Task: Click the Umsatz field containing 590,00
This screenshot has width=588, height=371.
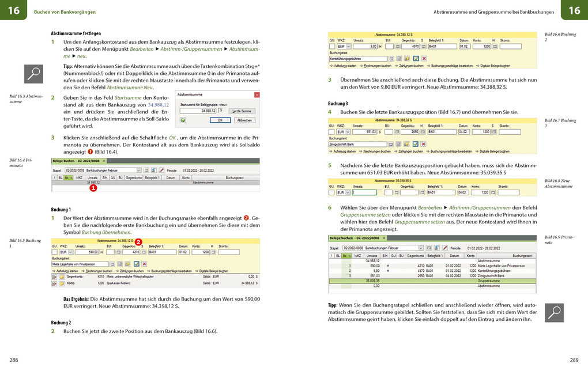Action: (x=87, y=252)
